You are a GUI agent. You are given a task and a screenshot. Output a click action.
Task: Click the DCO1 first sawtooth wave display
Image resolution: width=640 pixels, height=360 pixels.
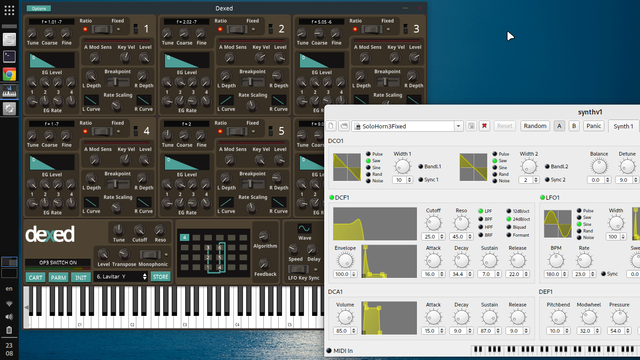click(x=347, y=167)
